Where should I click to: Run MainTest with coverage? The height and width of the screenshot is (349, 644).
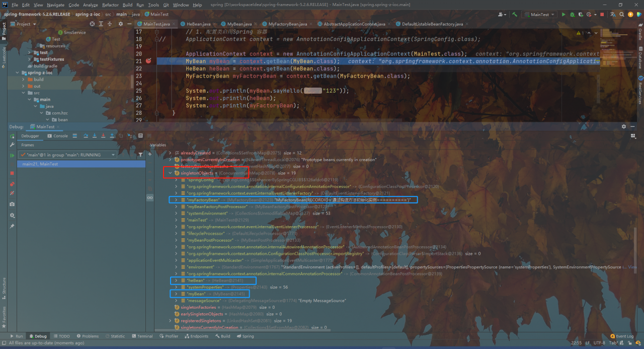pos(580,15)
